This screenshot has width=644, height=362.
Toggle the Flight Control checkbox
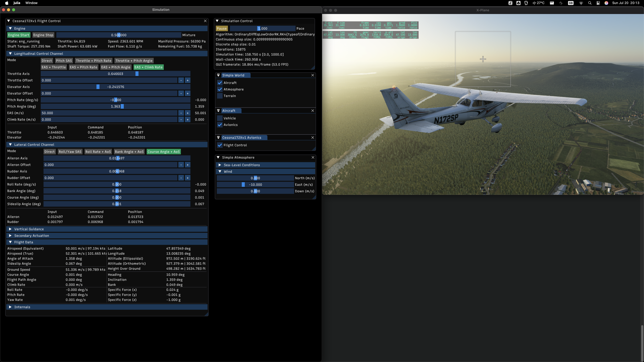pyautogui.click(x=220, y=145)
